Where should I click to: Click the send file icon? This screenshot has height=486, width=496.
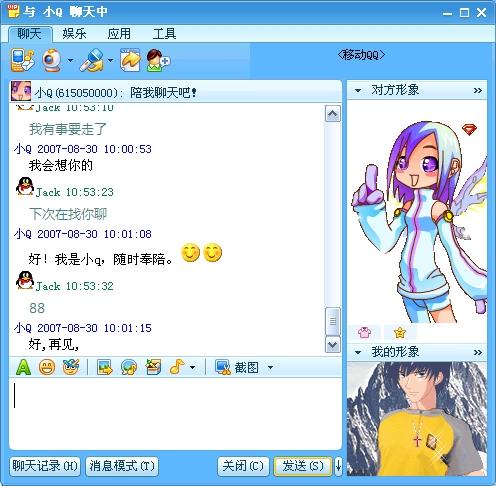130,60
